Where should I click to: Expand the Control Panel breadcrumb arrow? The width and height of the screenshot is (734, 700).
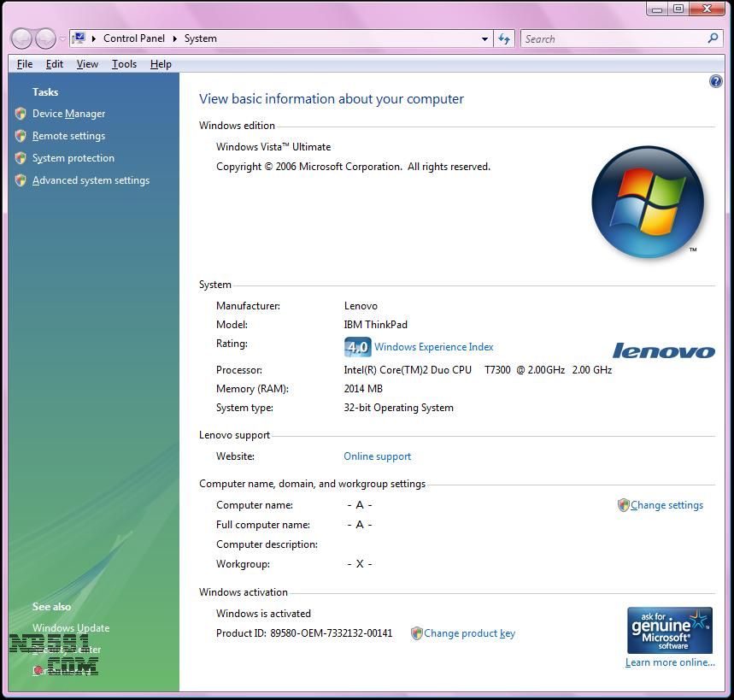[175, 38]
